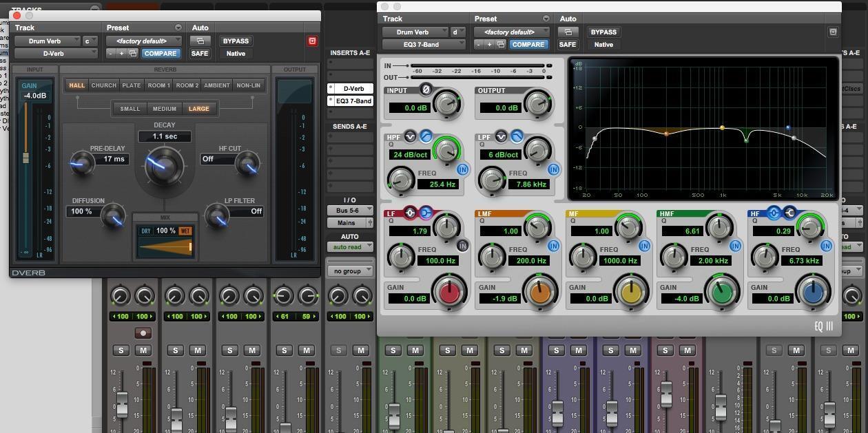This screenshot has width=868, height=433.
Task: Select the EQ3 7-Band insert in INSERTS A-E
Action: coord(354,101)
